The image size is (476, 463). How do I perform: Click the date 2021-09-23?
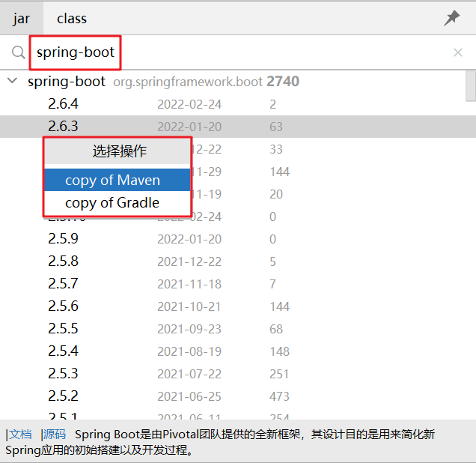(x=189, y=330)
